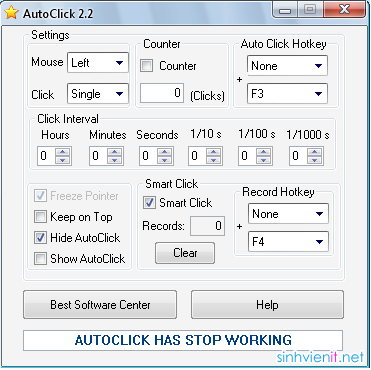The image size is (371, 370).
Task: Open the Click type dropdown showing Single
Action: pyautogui.click(x=98, y=93)
